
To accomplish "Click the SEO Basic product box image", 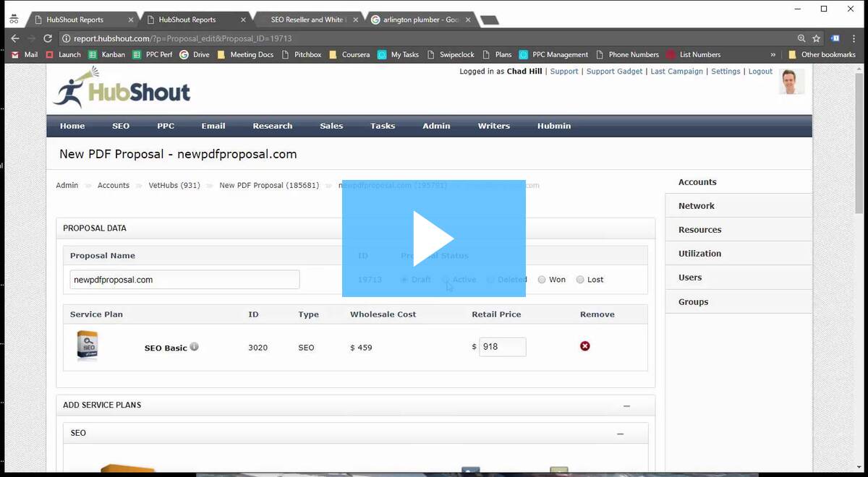I will tap(88, 345).
